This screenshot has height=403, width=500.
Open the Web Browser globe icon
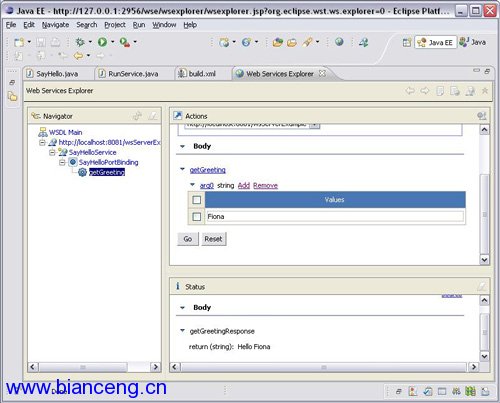pyautogui.click(x=339, y=42)
